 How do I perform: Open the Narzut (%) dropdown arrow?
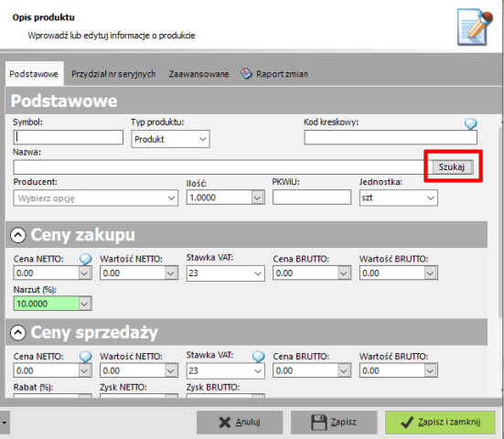[84, 304]
